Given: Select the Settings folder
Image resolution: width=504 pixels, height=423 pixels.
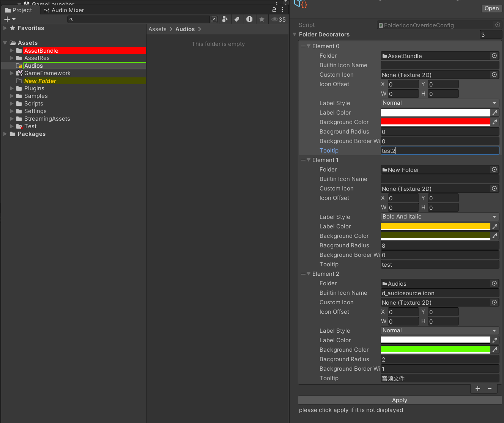Looking at the screenshot, I should click(x=35, y=111).
